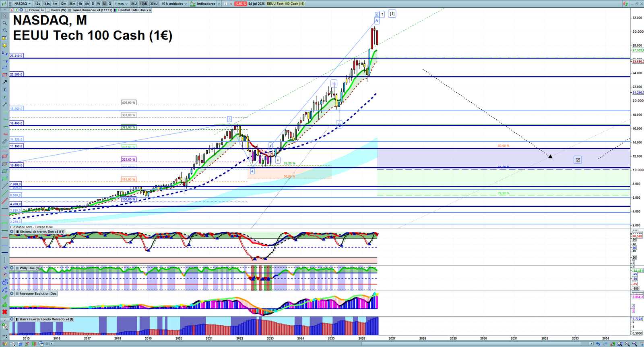Viewport: 644px width, 347px height.
Task: Open the '10 k unidades' dropdown
Action: pyautogui.click(x=174, y=4)
